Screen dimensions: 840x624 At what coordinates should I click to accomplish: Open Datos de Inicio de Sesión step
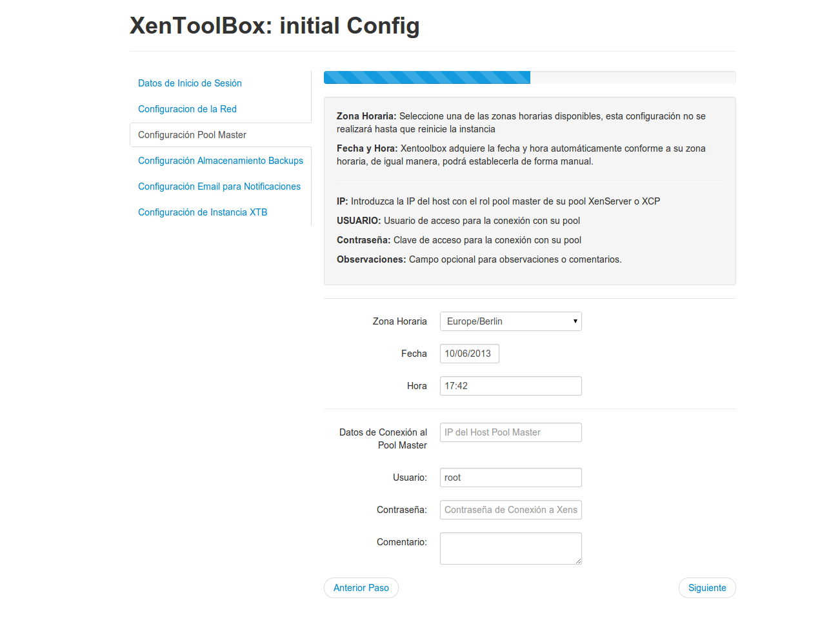coord(190,83)
